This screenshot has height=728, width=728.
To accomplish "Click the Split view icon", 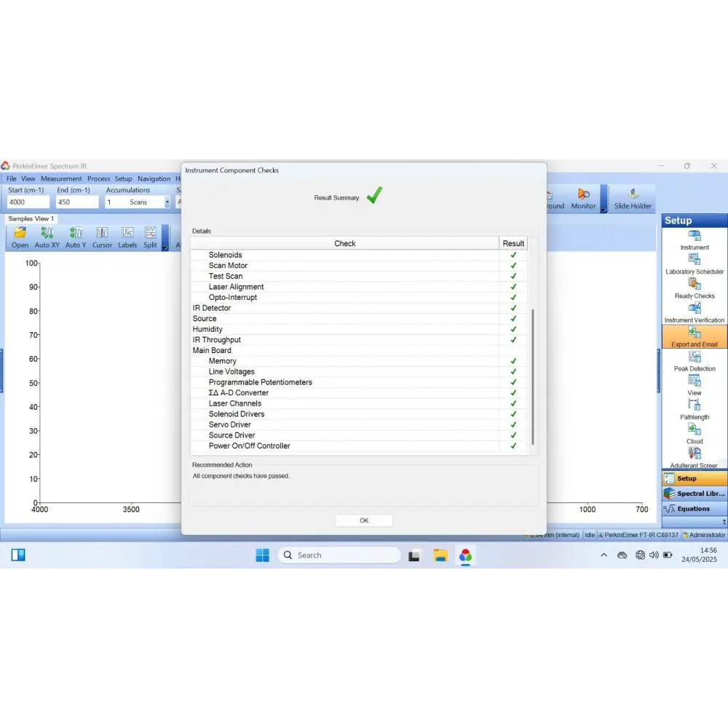I will [150, 238].
